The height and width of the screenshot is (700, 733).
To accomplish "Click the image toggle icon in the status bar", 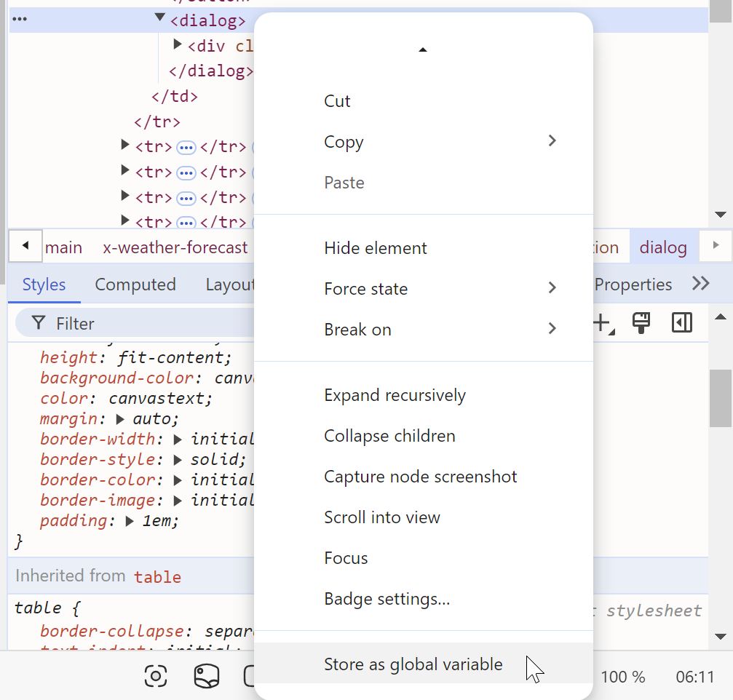I will pos(207,676).
